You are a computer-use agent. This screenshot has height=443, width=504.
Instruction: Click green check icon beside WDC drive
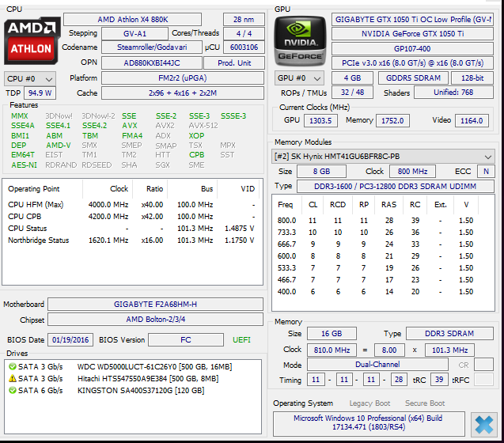[13, 366]
